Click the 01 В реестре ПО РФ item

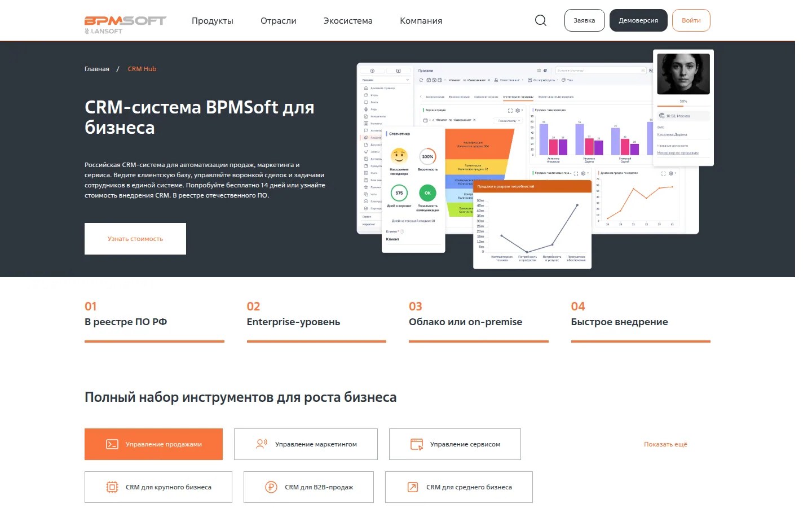click(155, 321)
